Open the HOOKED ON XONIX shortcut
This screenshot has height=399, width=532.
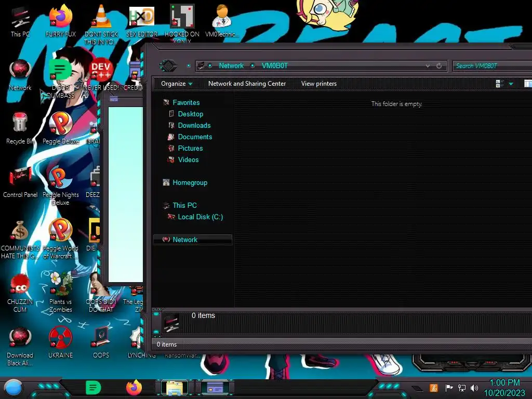pyautogui.click(x=182, y=24)
